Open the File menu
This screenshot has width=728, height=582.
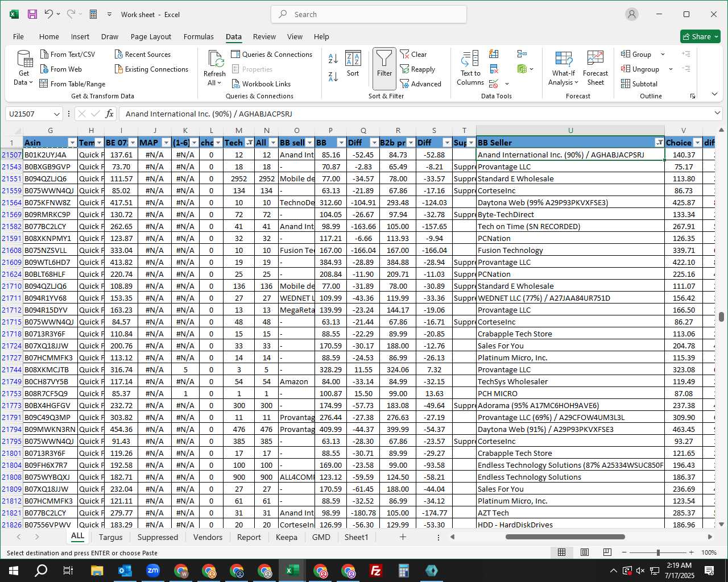pos(18,36)
